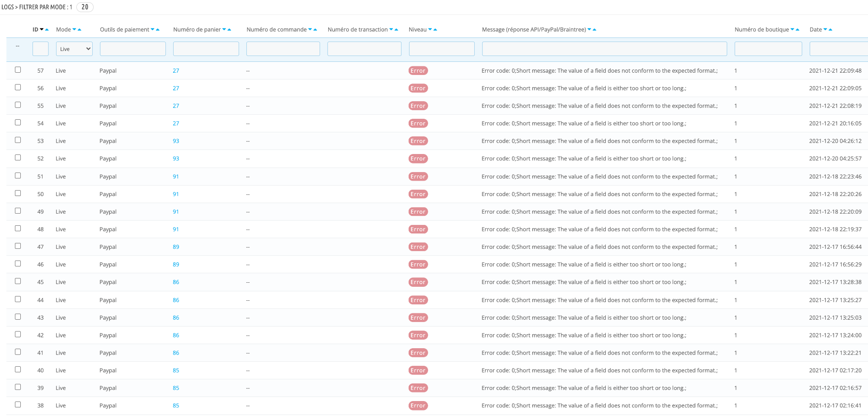
Task: Sort ID column ascending arrow
Action: pos(47,29)
